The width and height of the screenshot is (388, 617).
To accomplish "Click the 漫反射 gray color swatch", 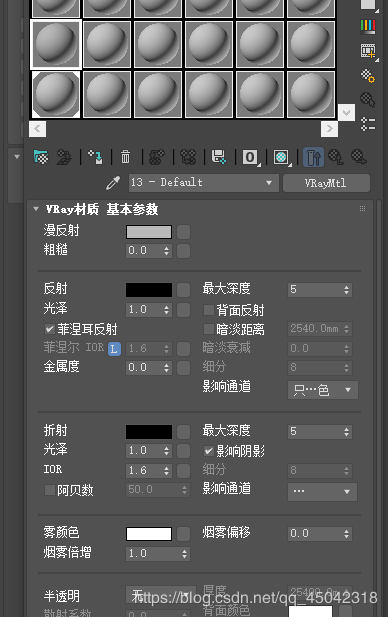I will (149, 232).
